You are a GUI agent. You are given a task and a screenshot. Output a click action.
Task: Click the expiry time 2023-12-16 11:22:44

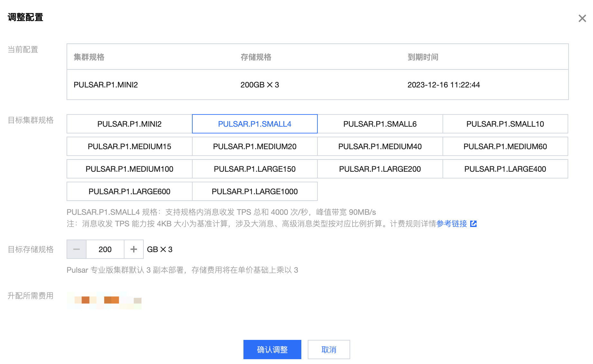[444, 85]
